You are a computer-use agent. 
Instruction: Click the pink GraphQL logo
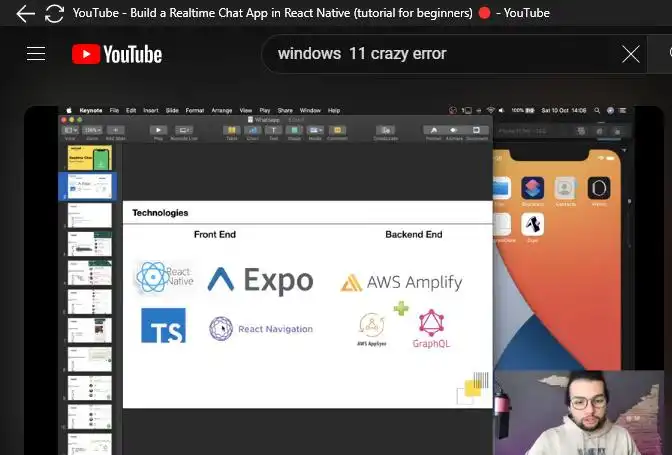(431, 329)
